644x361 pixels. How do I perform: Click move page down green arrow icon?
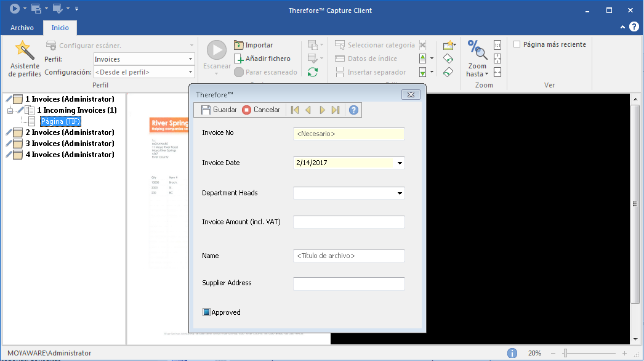[x=422, y=72]
